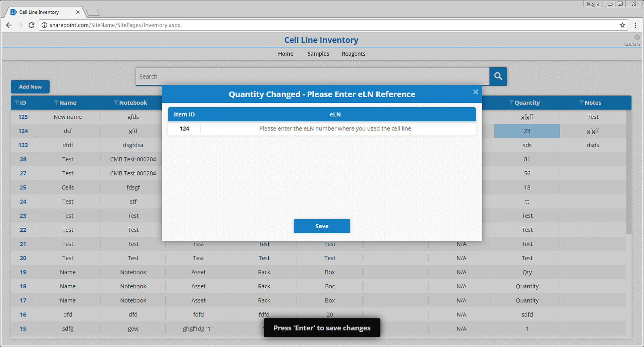
Task: Go back in browser history
Action: click(x=9, y=25)
